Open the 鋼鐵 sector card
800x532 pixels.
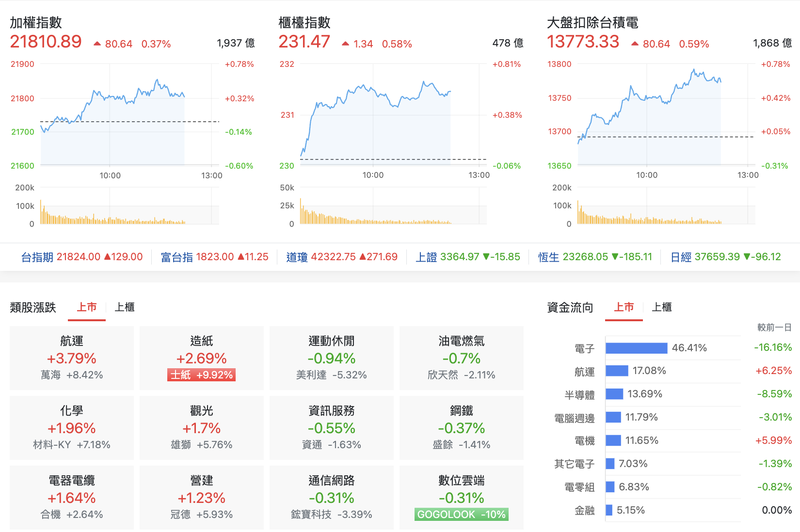coord(462,428)
